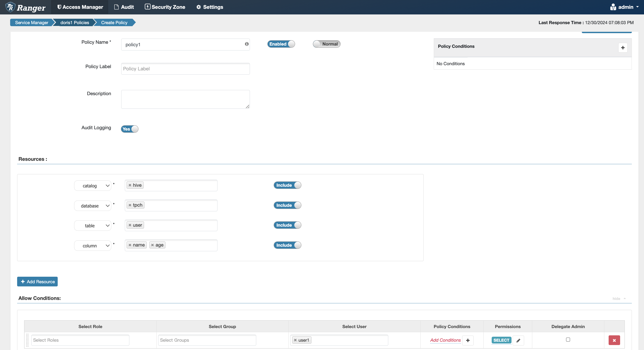Click the Add Resource button
This screenshot has height=350, width=644.
37,281
